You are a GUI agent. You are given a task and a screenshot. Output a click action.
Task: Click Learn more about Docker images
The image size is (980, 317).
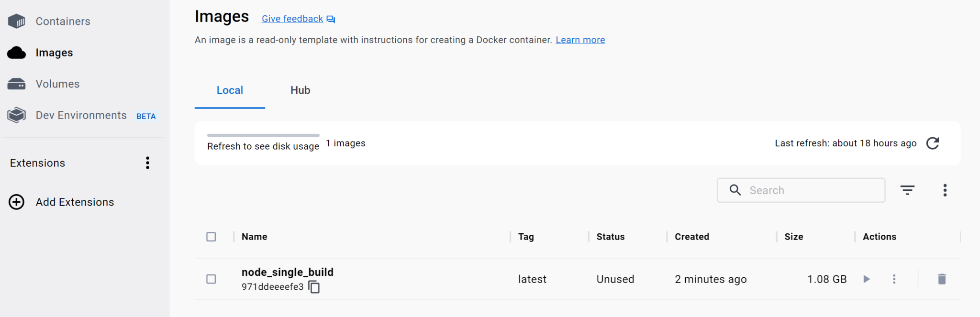[x=580, y=40]
